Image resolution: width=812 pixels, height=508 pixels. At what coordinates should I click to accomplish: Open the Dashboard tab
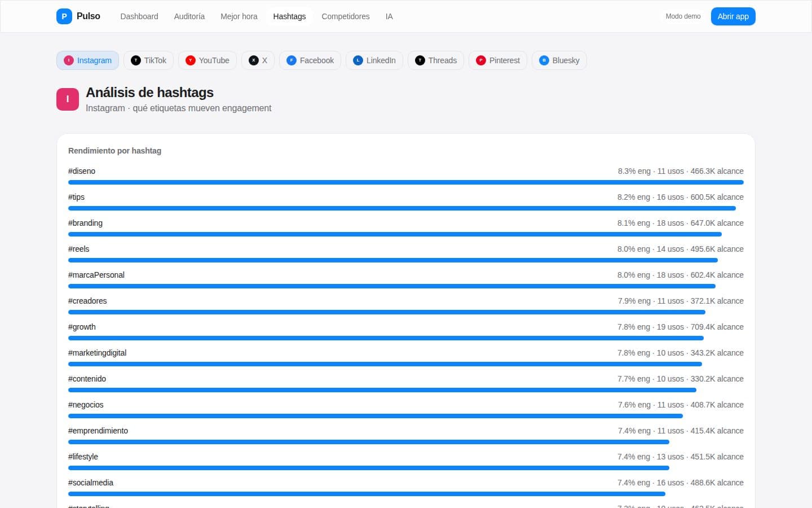click(x=139, y=16)
